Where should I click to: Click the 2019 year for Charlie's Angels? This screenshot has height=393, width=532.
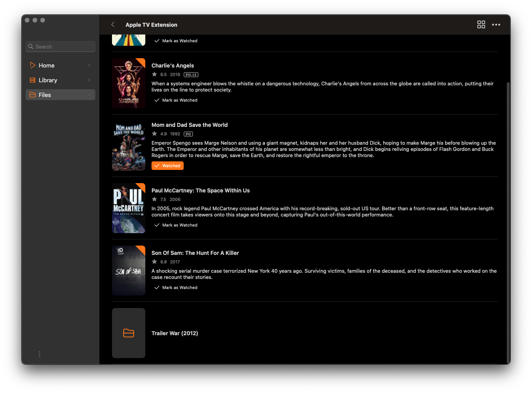tap(175, 74)
